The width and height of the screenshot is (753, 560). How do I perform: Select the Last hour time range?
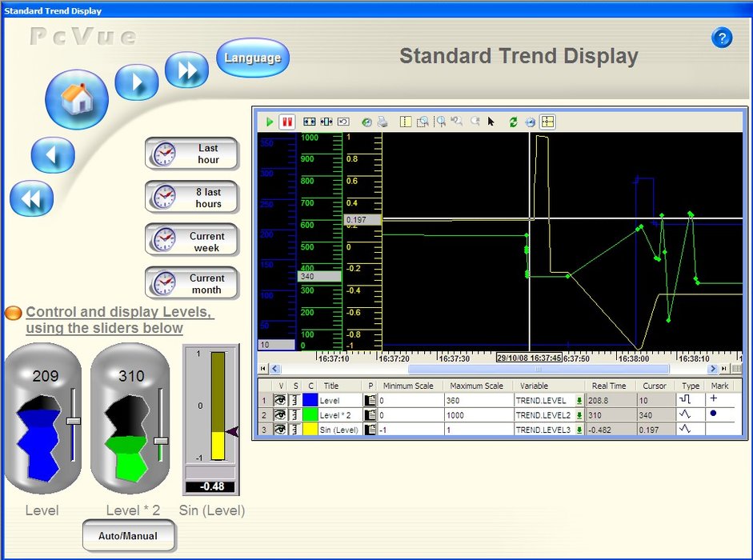click(x=192, y=154)
